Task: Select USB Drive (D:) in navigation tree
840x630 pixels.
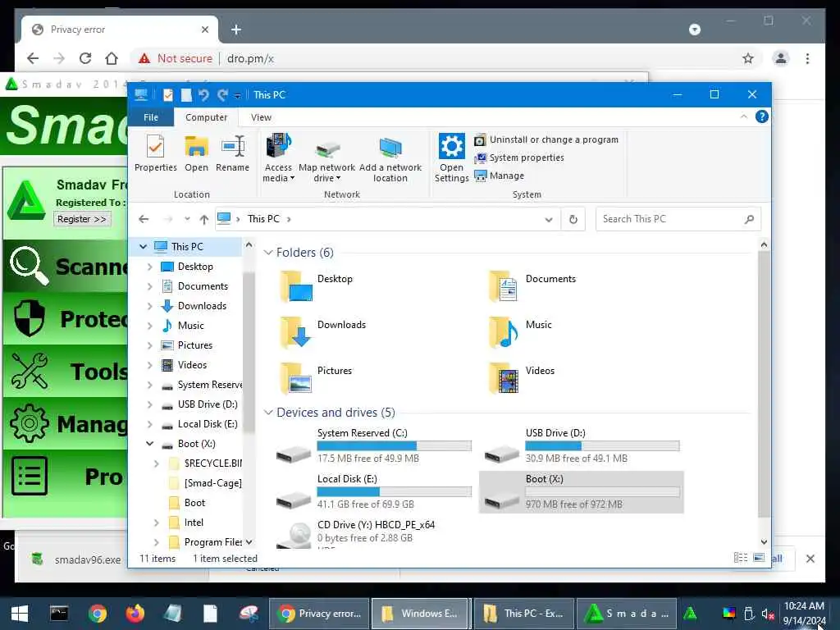Action: [208, 404]
